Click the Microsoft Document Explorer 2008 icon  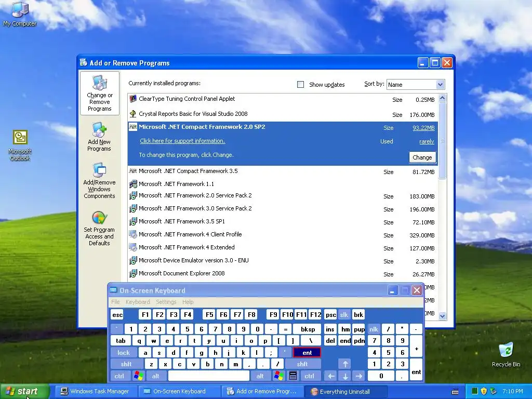click(133, 273)
